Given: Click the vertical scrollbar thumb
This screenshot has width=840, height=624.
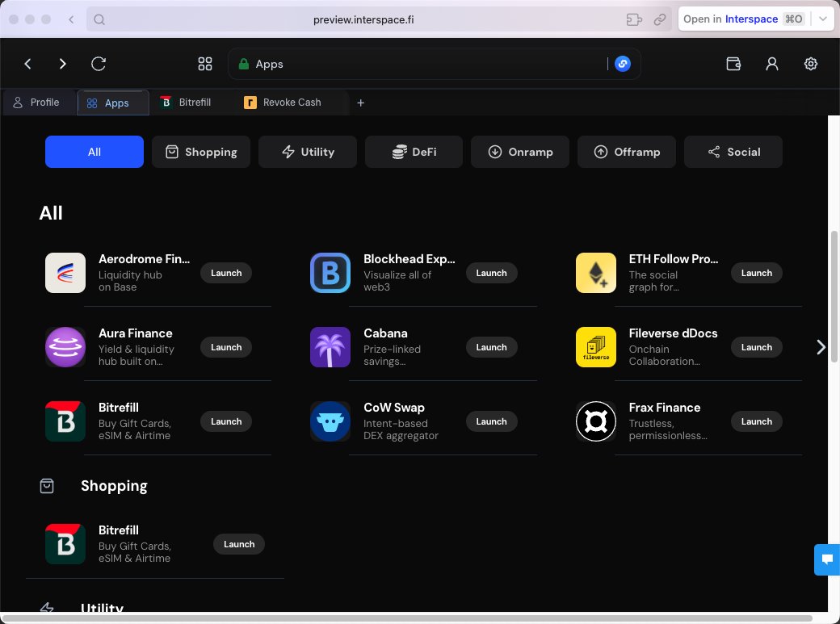Looking at the screenshot, I should coord(834,297).
